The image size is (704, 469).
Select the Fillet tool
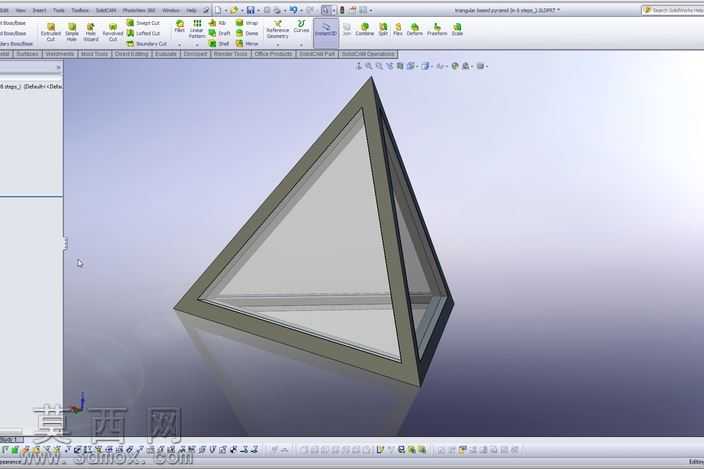[x=180, y=26]
